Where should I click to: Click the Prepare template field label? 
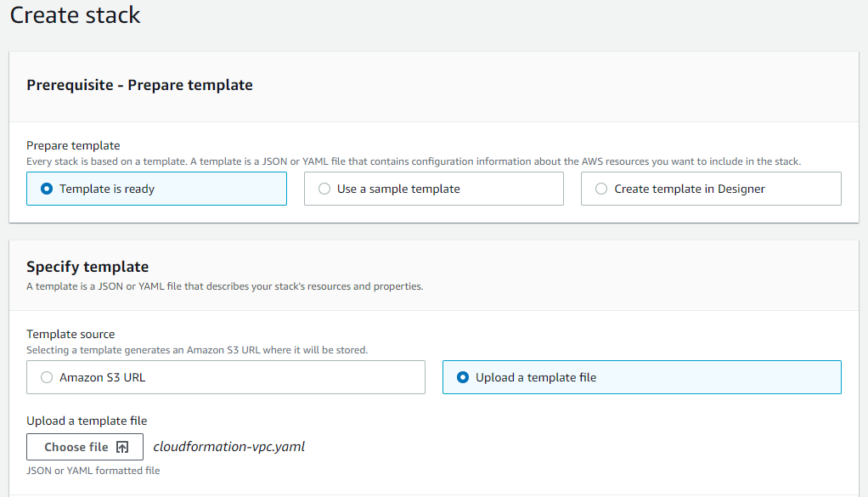click(73, 145)
